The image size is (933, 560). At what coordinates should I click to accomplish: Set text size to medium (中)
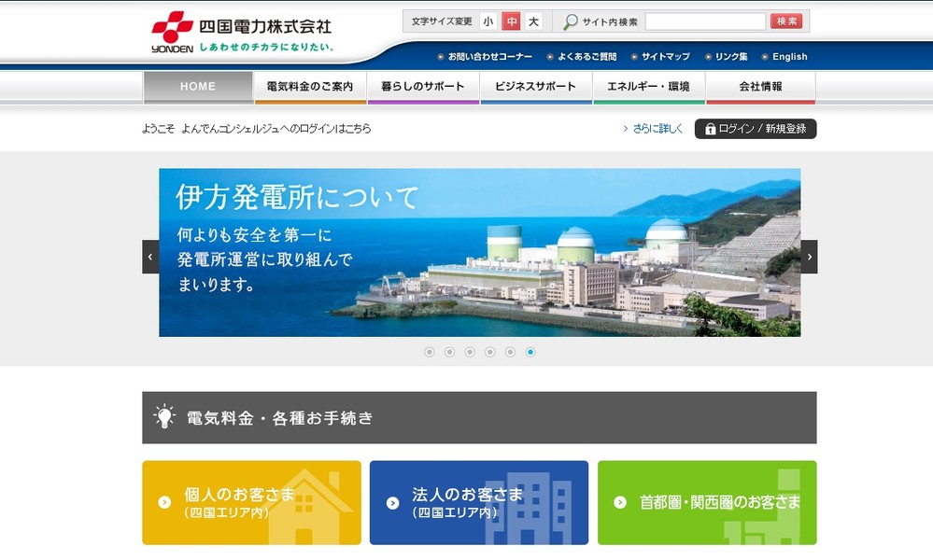point(511,21)
